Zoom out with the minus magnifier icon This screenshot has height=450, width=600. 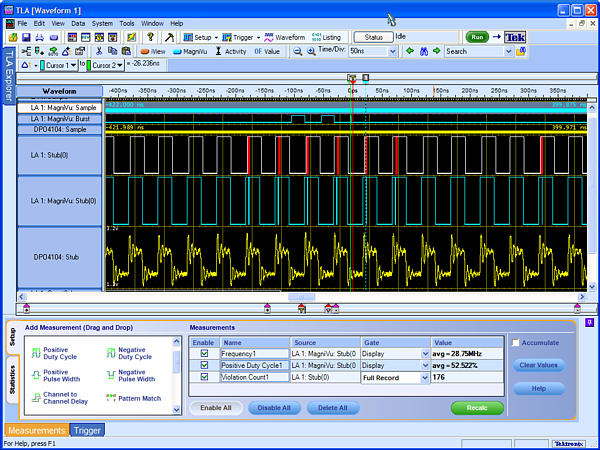298,51
